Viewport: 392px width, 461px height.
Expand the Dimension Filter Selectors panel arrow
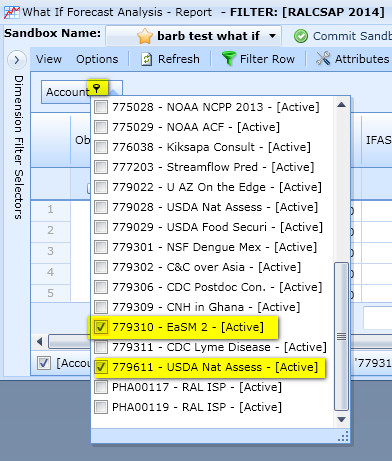pyautogui.click(x=16, y=60)
